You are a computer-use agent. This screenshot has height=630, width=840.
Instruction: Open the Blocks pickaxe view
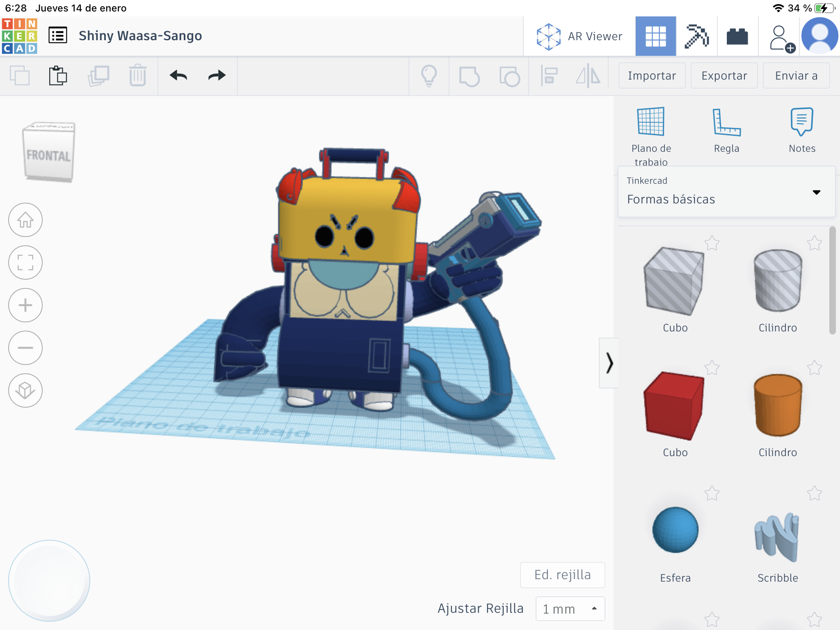click(696, 37)
